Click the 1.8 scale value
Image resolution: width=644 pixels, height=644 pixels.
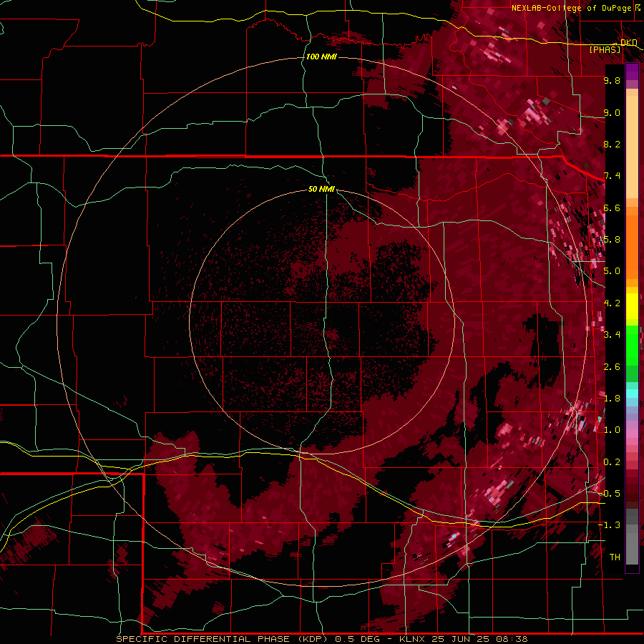pos(612,399)
